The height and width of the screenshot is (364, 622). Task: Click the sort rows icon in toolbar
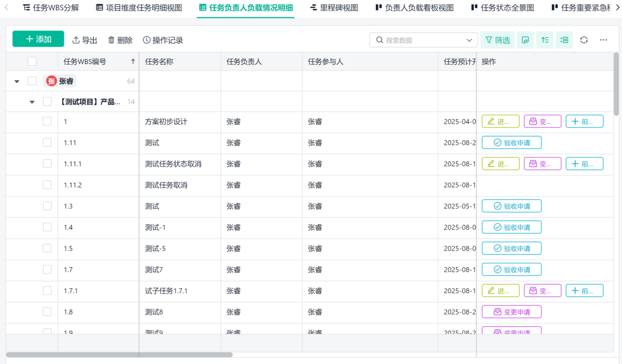(545, 40)
